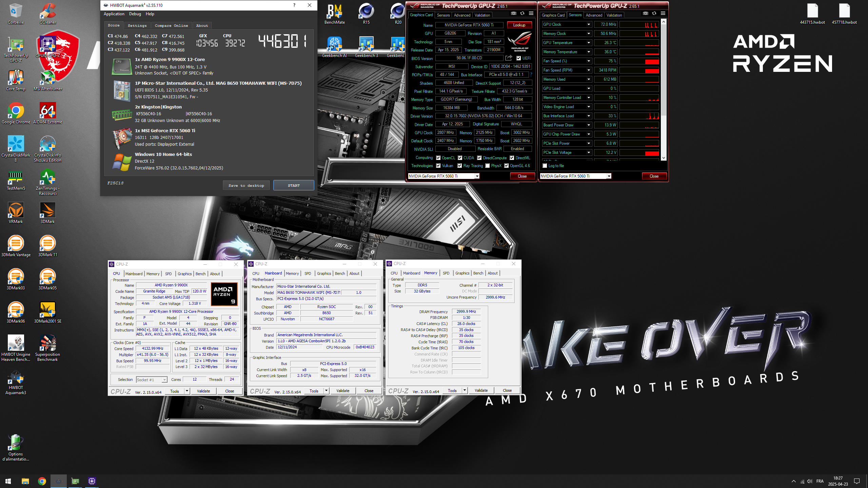The image size is (868, 488).
Task: Switch to Compare Online tab in Aquamark3
Action: [171, 25]
